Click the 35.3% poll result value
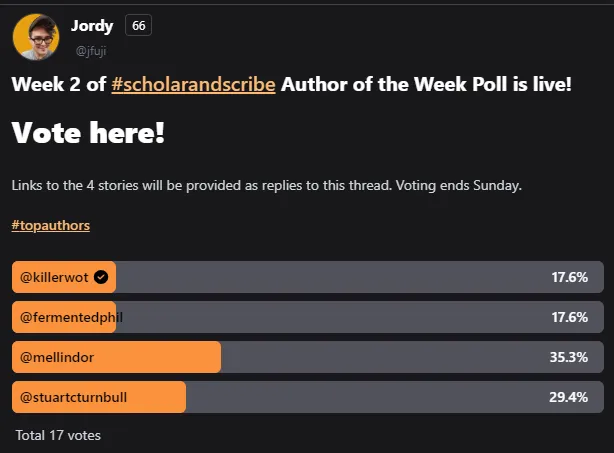 click(x=569, y=357)
